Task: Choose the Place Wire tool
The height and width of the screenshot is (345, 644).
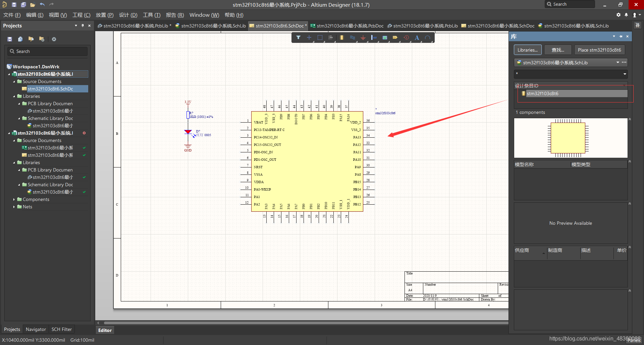Action: [x=352, y=38]
